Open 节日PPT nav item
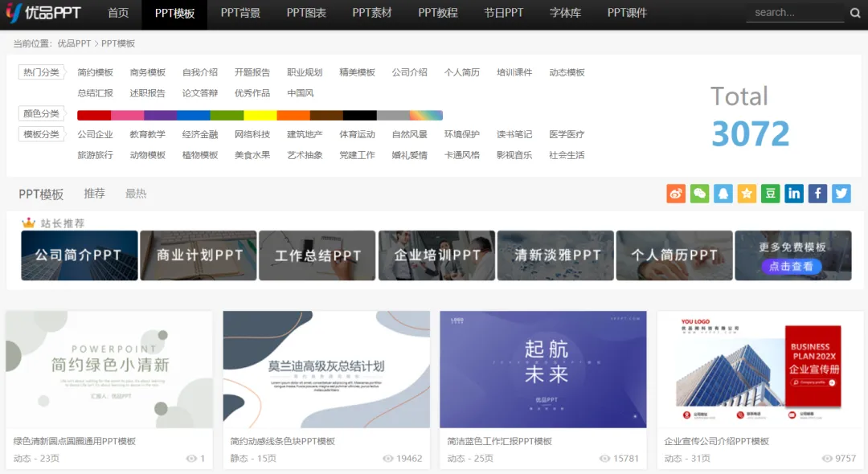This screenshot has height=474, width=868. click(x=504, y=13)
